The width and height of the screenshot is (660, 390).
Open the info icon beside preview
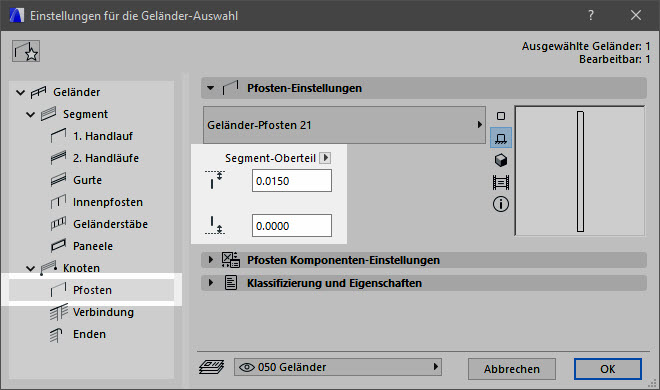[x=501, y=204]
